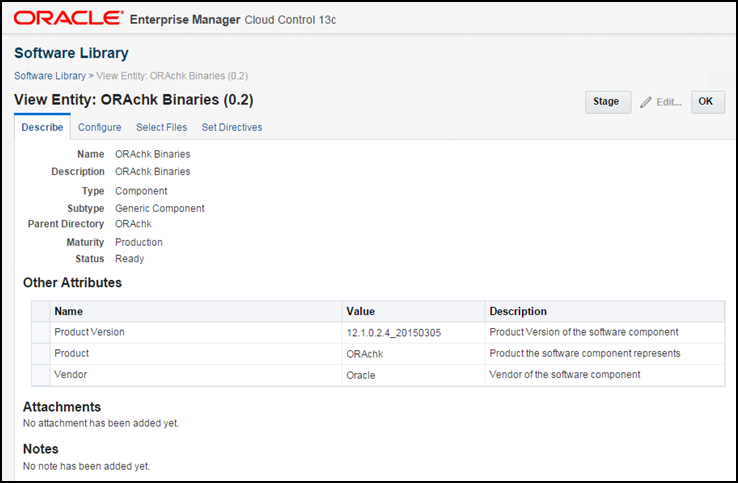Click the View Entity: ORAchk Binaries (0.2) title
Image resolution: width=738 pixels, height=483 pixels.
134,100
